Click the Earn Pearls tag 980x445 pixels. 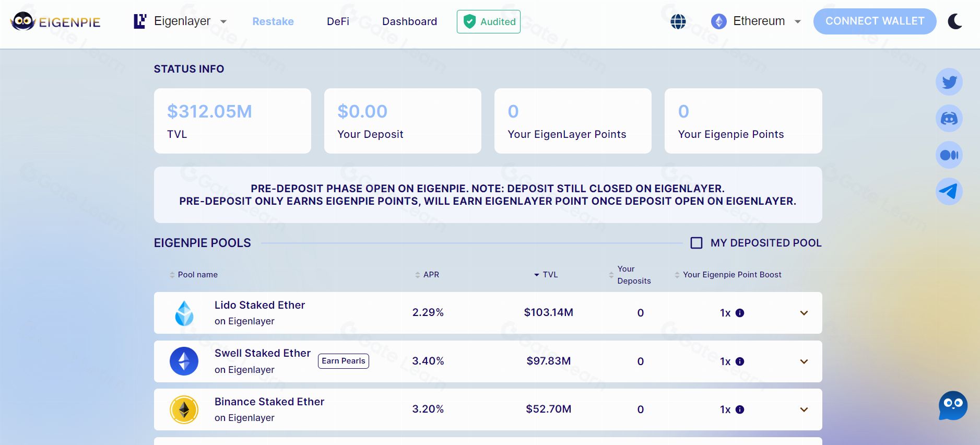pyautogui.click(x=343, y=361)
